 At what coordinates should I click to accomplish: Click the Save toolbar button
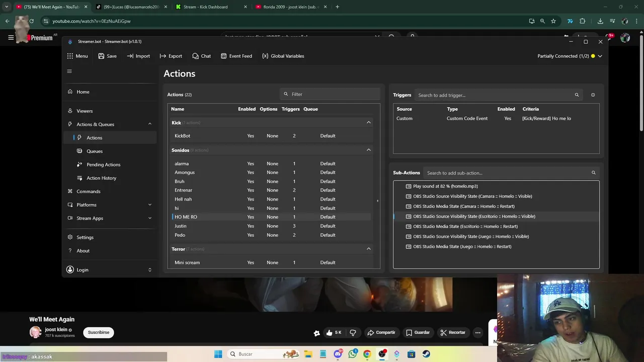(108, 56)
